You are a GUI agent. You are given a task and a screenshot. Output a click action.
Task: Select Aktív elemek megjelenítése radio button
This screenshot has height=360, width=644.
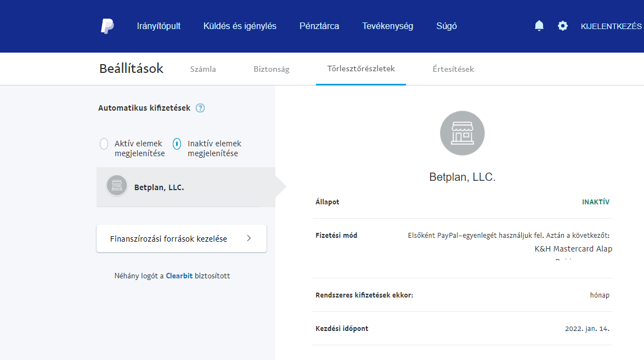[104, 144]
